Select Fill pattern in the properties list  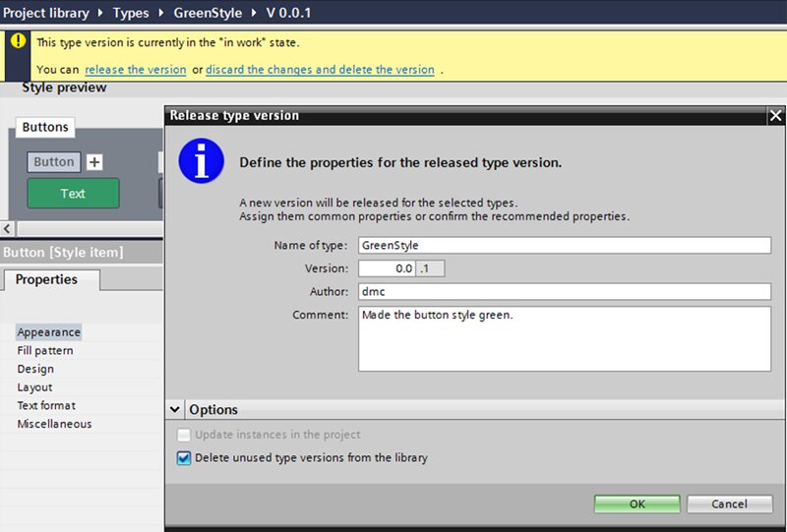45,350
